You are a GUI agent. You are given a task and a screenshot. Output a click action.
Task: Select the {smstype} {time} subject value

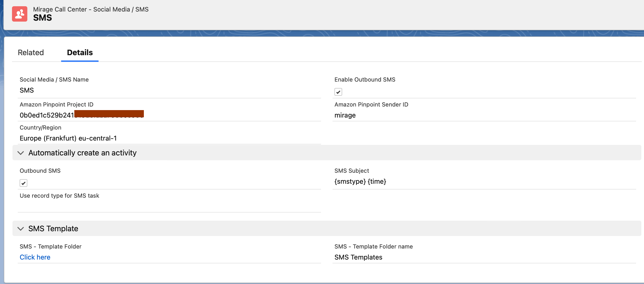[x=360, y=182]
